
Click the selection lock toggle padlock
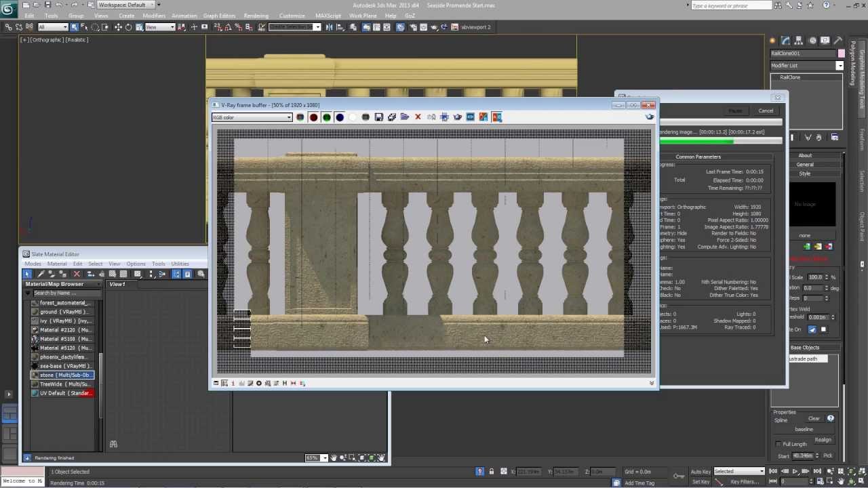point(492,471)
